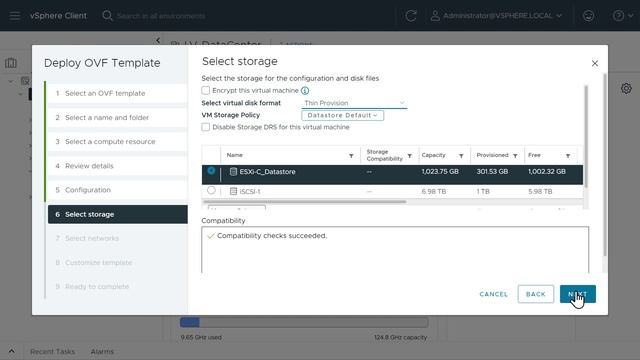Collapse the navigator panel arrow
The height and width of the screenshot is (360, 640).
tap(158, 40)
